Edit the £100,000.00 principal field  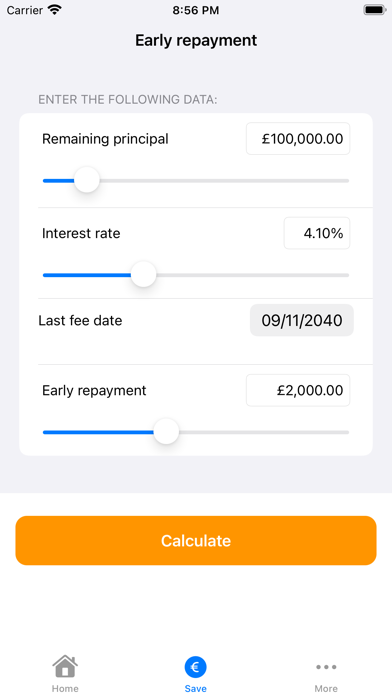click(298, 139)
